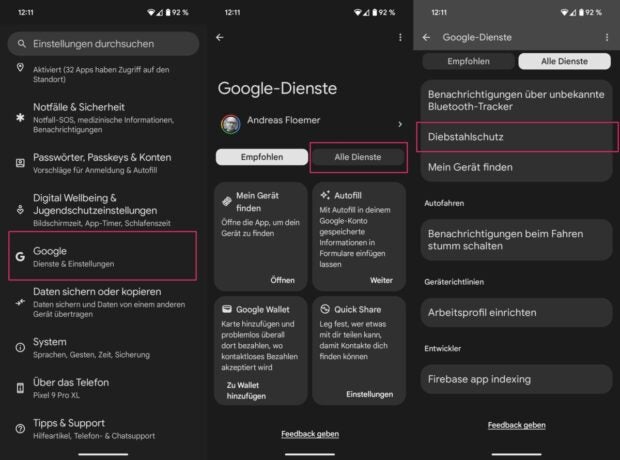Tap the Notfälle & Sicherheit asterisk icon
The height and width of the screenshot is (460, 620).
tap(20, 117)
